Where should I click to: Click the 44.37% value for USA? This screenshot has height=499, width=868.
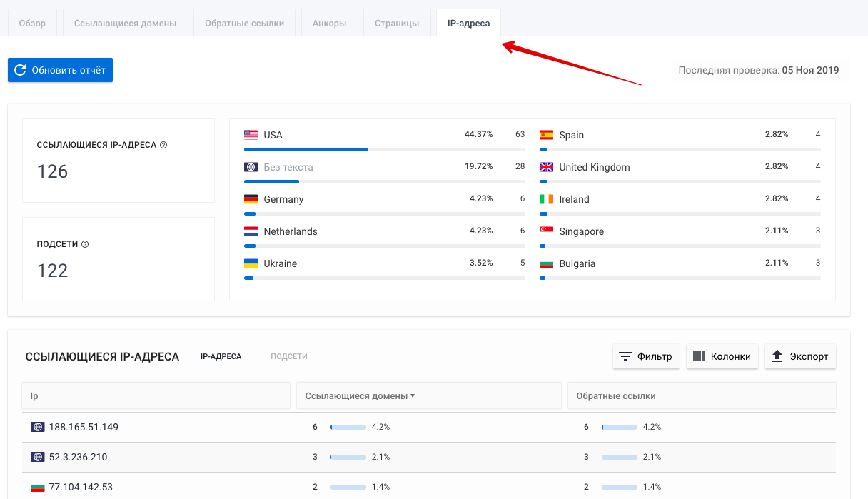[478, 134]
